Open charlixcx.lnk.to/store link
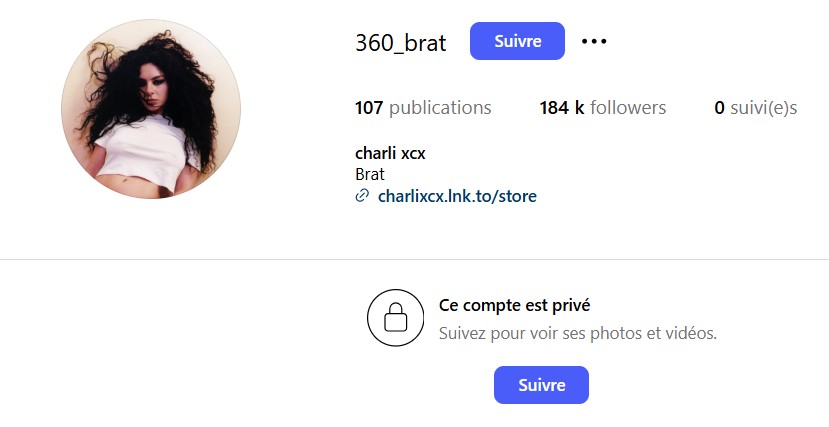 (x=457, y=196)
